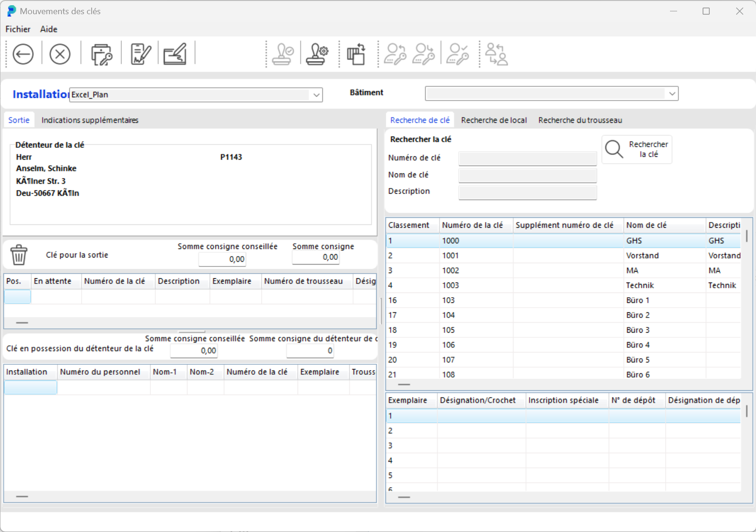Viewport: 756px width, 532px height.
Task: Click the document signature pen icon
Action: coord(140,54)
